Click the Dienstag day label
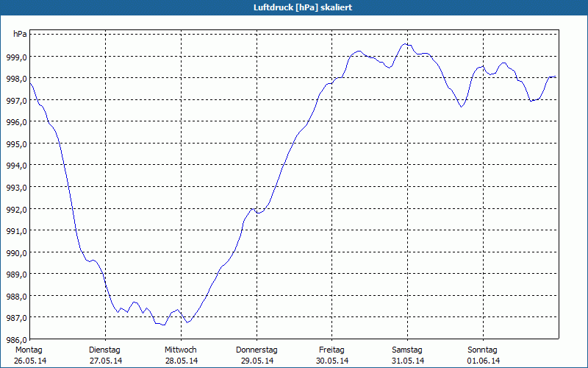588x368 pixels. click(x=104, y=350)
